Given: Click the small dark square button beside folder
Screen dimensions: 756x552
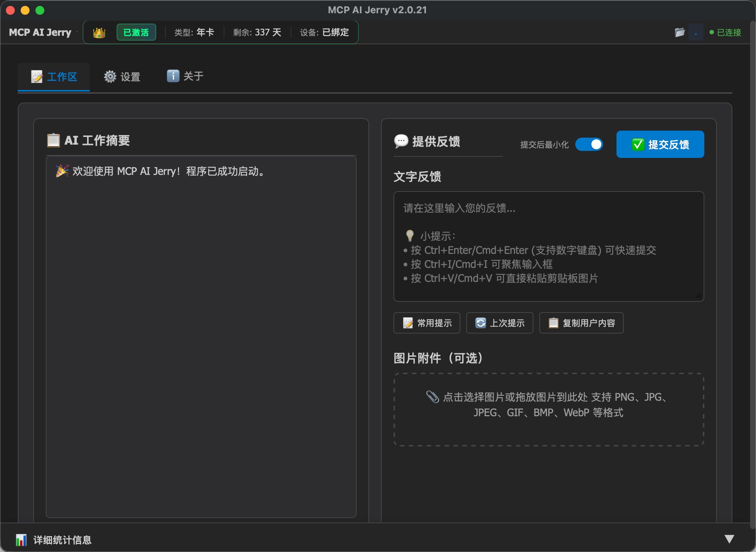Looking at the screenshot, I should pyautogui.click(x=696, y=32).
